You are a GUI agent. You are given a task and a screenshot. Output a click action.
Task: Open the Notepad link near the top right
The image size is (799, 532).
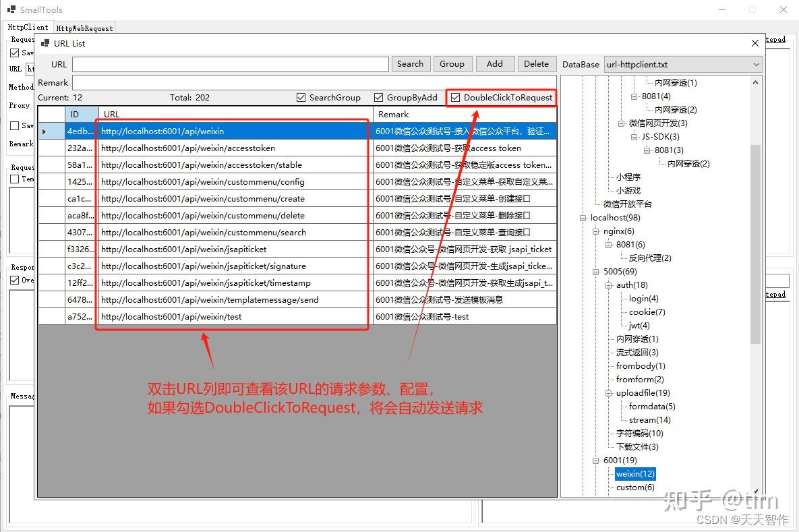[775, 39]
